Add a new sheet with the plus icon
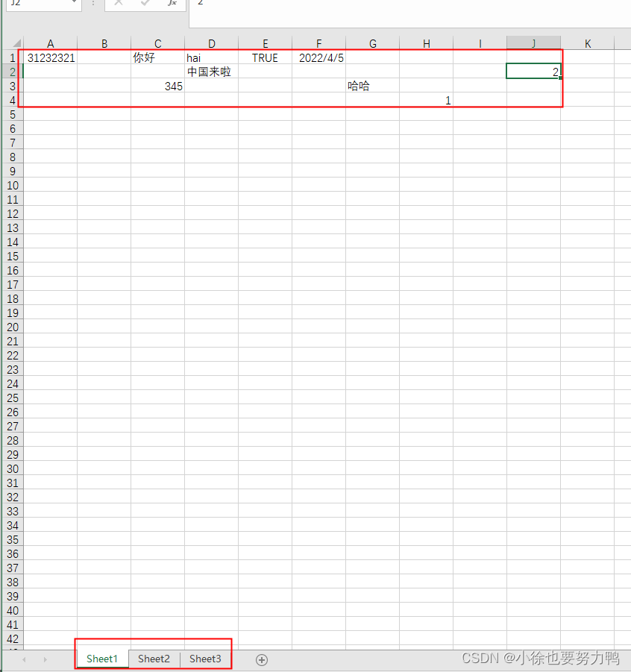This screenshot has height=672, width=631. 262,659
